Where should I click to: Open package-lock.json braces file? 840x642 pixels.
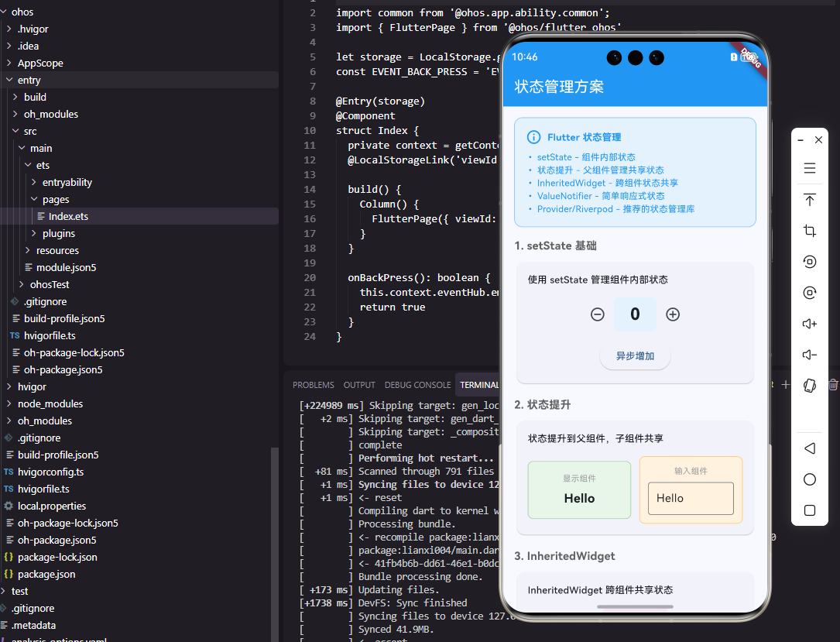point(57,557)
